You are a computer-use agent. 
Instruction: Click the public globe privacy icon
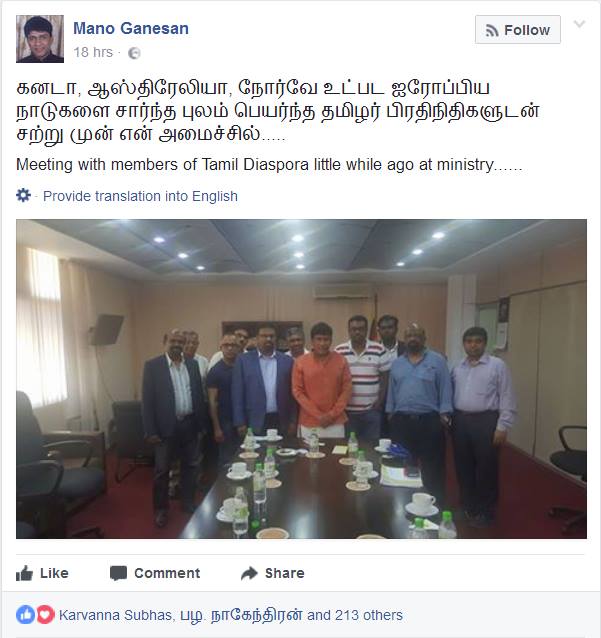coord(134,53)
